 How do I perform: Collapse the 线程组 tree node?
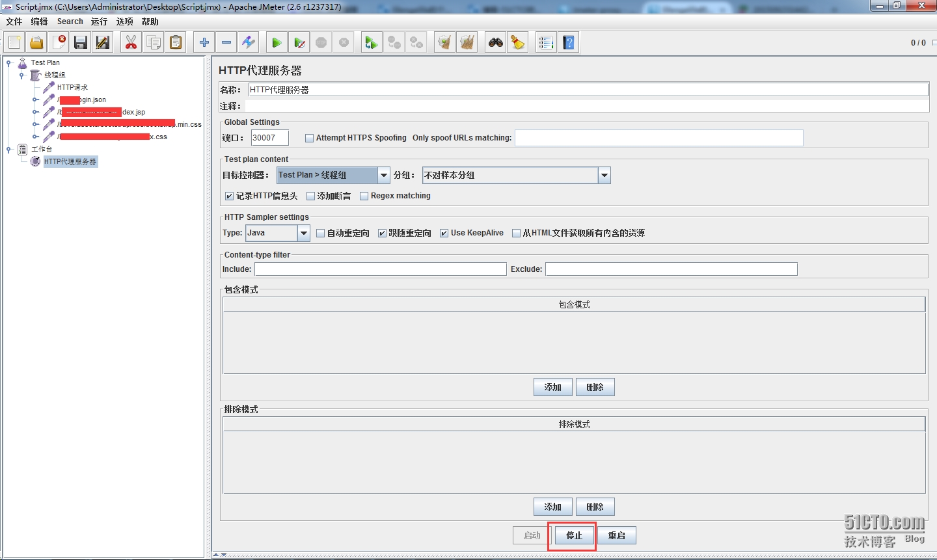click(x=21, y=75)
